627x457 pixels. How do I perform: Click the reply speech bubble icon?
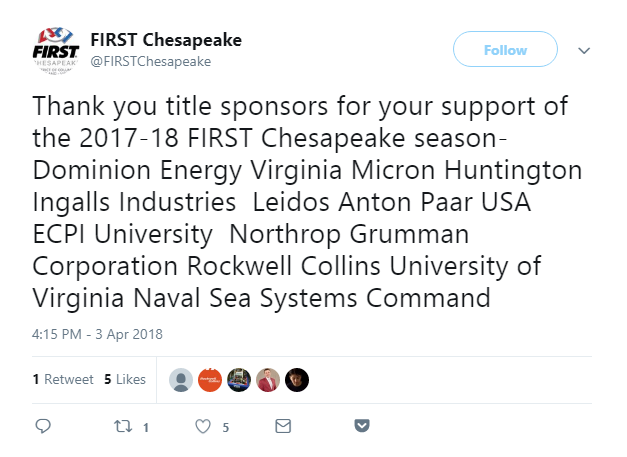43,426
